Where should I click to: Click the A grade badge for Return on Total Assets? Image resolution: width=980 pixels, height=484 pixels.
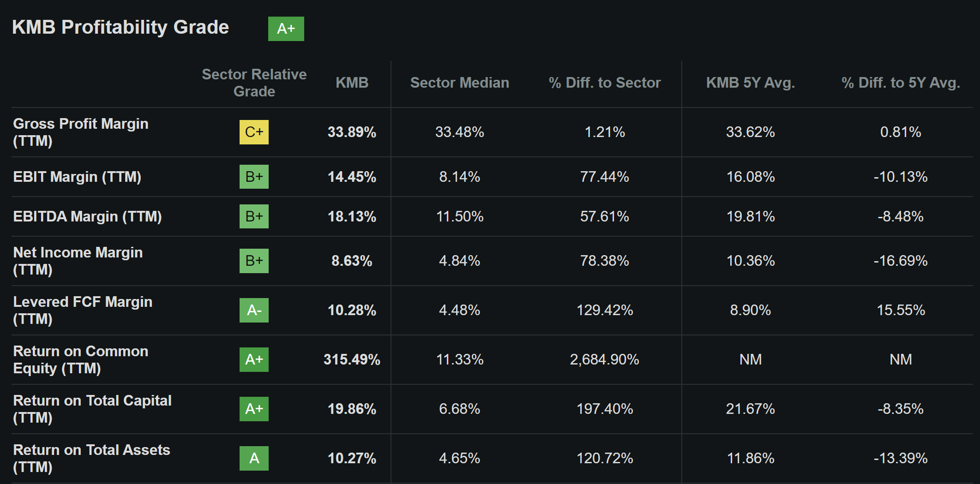(x=254, y=458)
